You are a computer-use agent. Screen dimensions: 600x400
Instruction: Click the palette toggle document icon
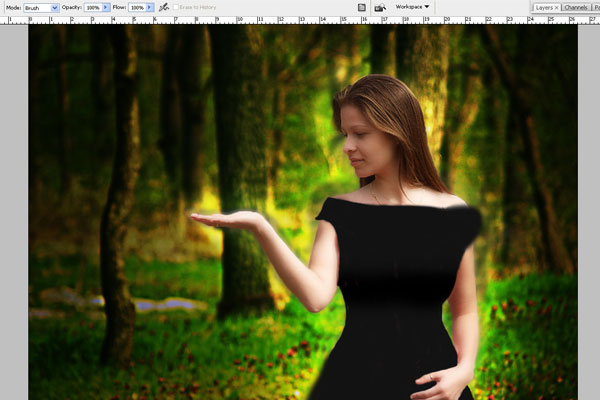[x=361, y=7]
